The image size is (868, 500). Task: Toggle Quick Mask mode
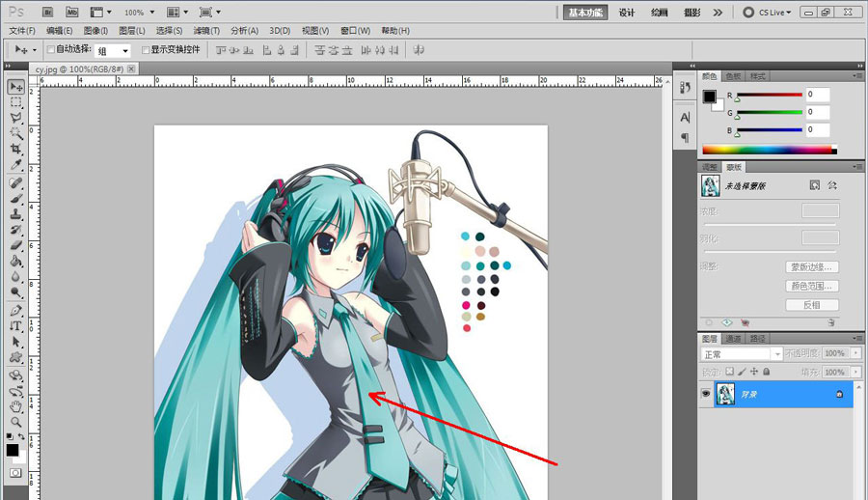point(15,473)
